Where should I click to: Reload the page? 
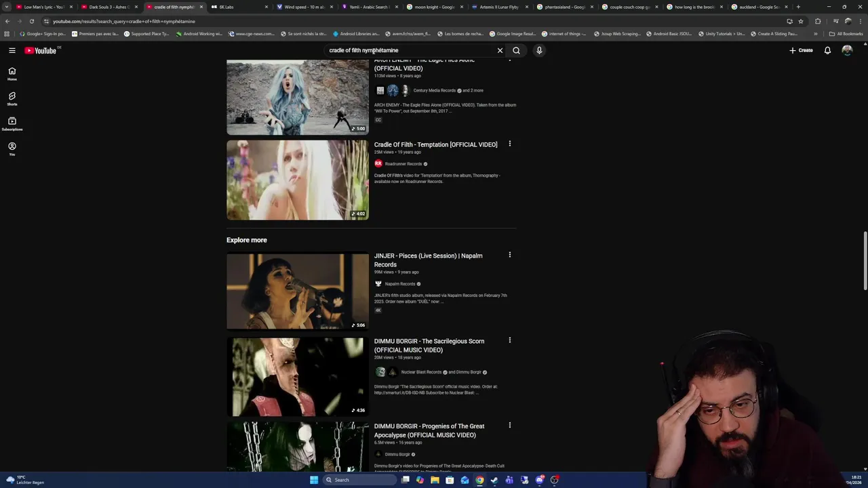pos(31,21)
